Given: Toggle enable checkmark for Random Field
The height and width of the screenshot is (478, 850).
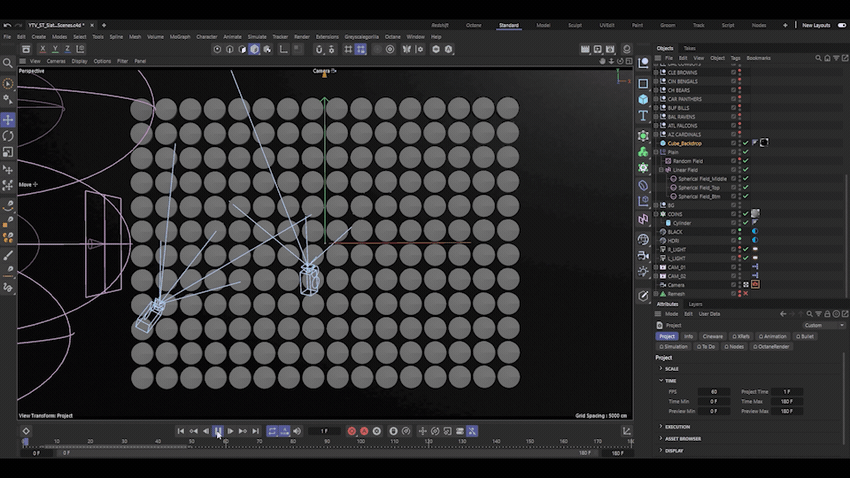Looking at the screenshot, I should click(x=746, y=161).
